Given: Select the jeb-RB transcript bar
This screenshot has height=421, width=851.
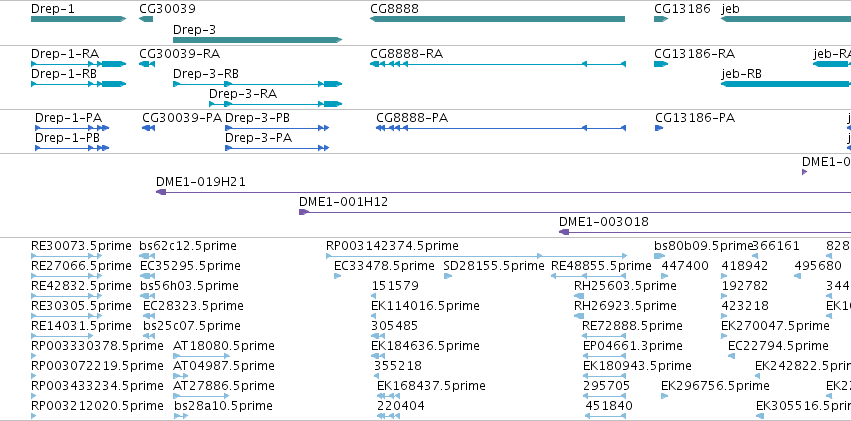Looking at the screenshot, I should (786, 84).
